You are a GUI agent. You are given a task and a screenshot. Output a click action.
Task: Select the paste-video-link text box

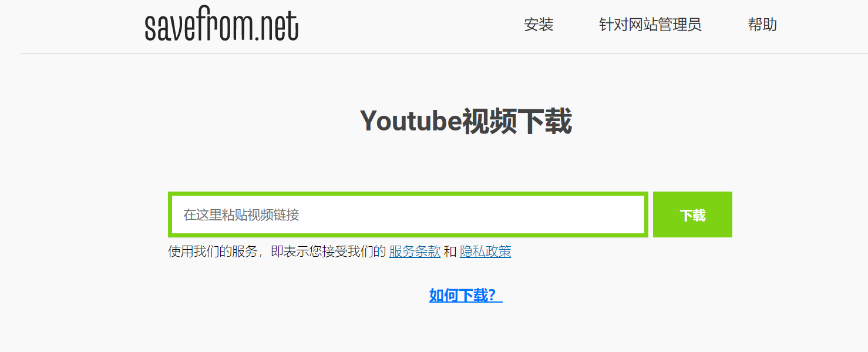[408, 214]
